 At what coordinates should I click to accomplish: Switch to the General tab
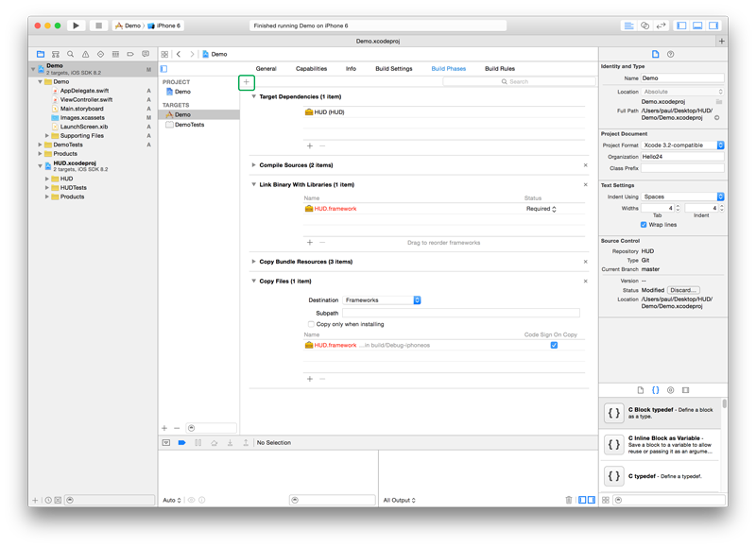click(x=266, y=68)
